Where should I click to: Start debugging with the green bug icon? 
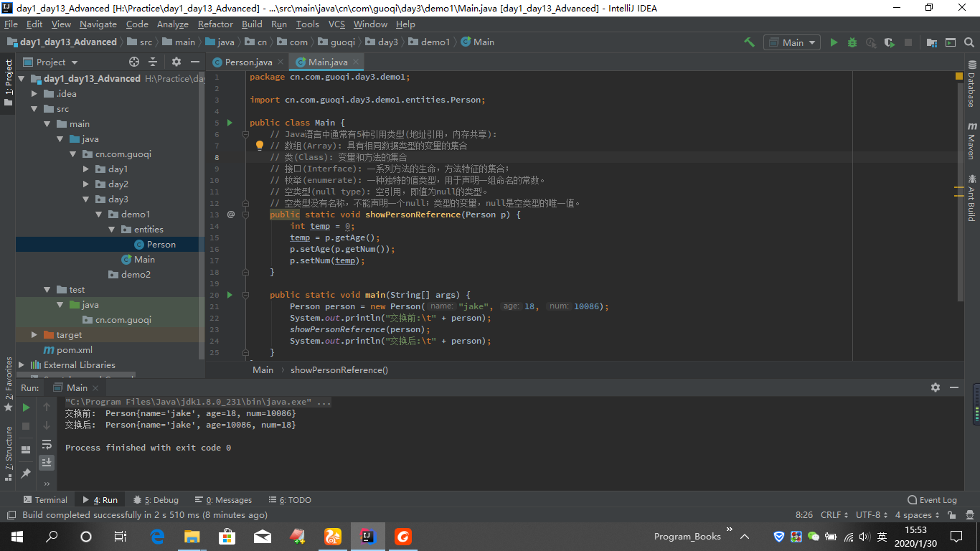coord(852,42)
